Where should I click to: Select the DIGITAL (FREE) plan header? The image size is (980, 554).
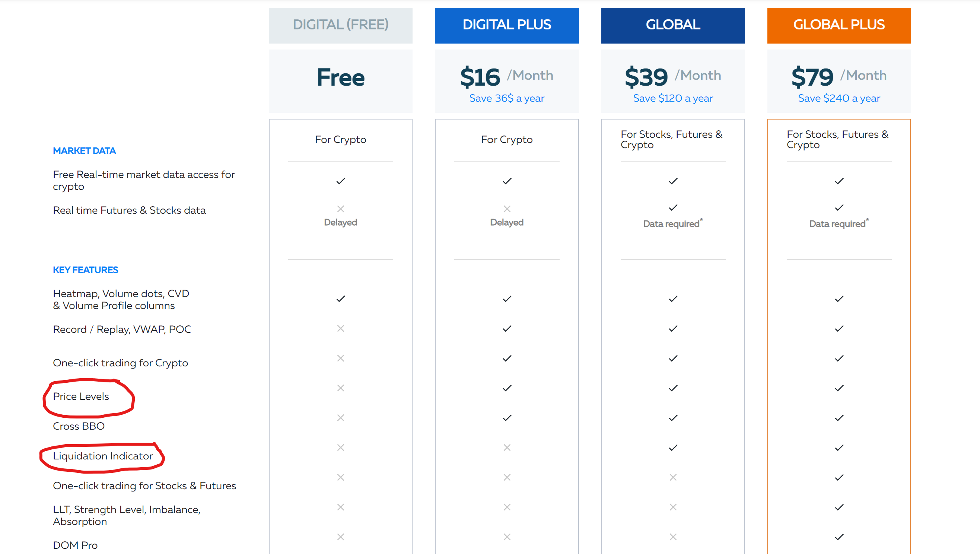click(x=340, y=25)
